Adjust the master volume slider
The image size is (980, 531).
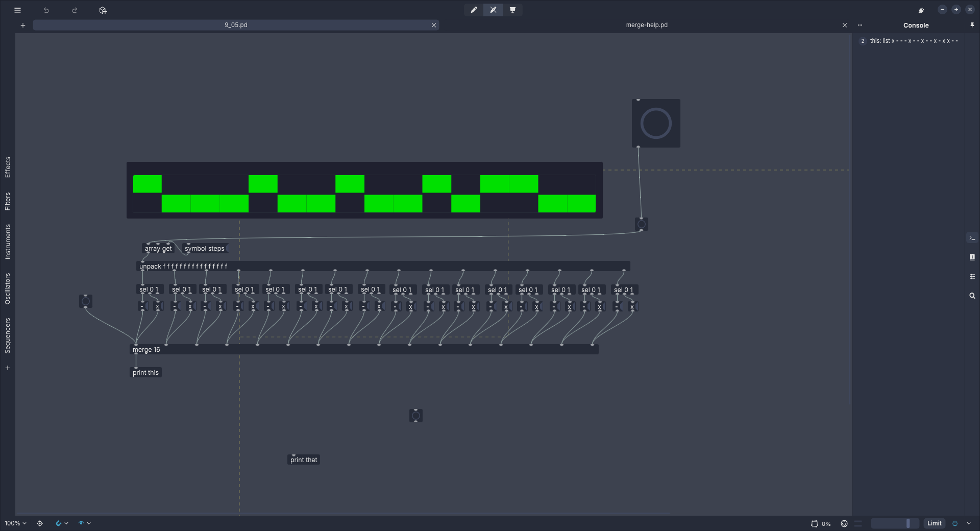(x=895, y=523)
